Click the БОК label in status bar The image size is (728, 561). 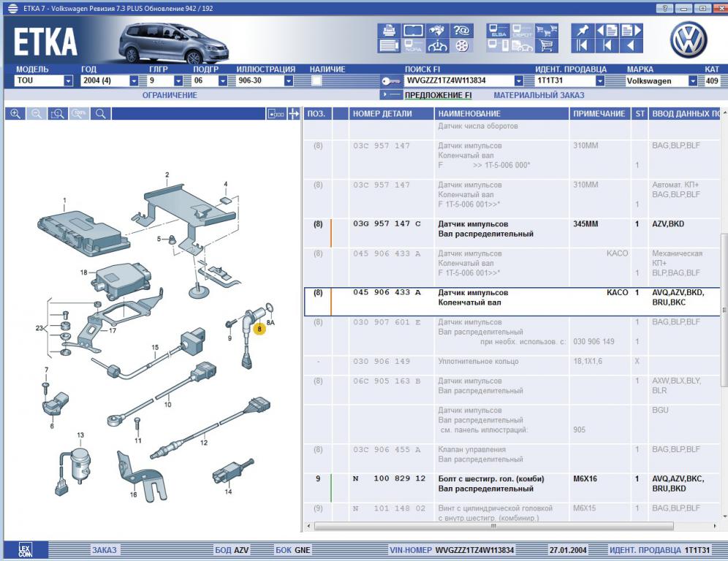pos(284,550)
